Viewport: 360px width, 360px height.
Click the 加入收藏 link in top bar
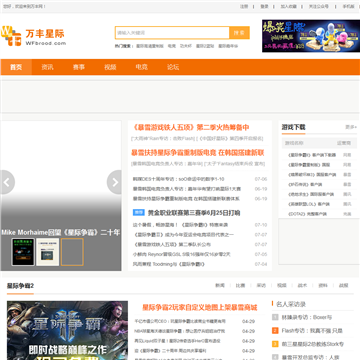click(x=288, y=6)
